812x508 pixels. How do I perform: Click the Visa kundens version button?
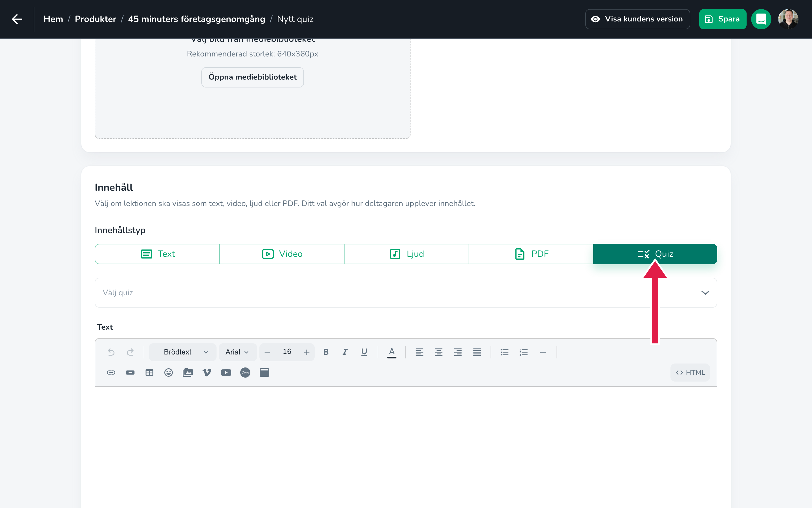click(637, 19)
